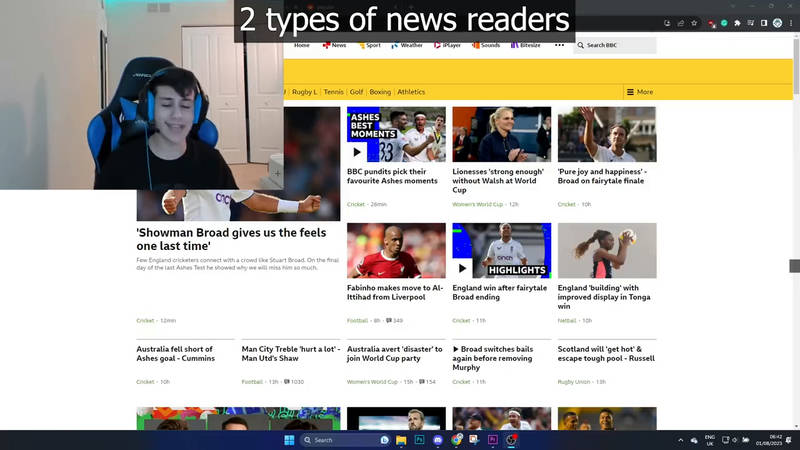
Task: Open the Lionesses 'strong enough' article thumbnail
Action: pos(502,134)
